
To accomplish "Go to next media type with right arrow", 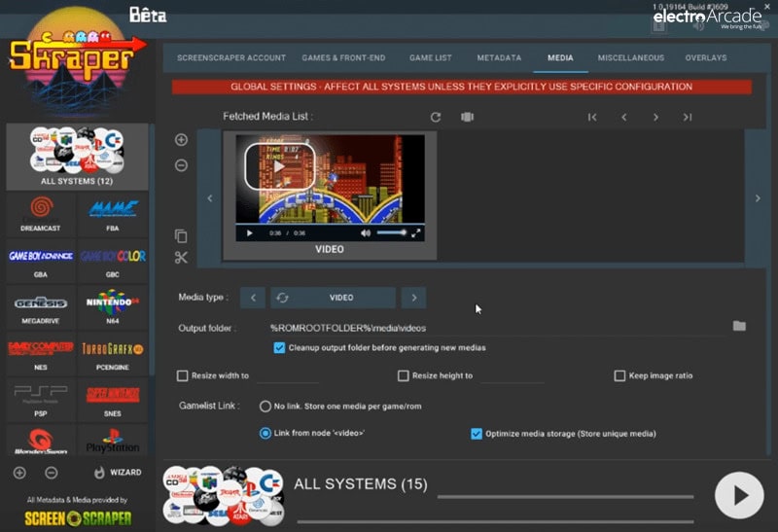I will [413, 298].
